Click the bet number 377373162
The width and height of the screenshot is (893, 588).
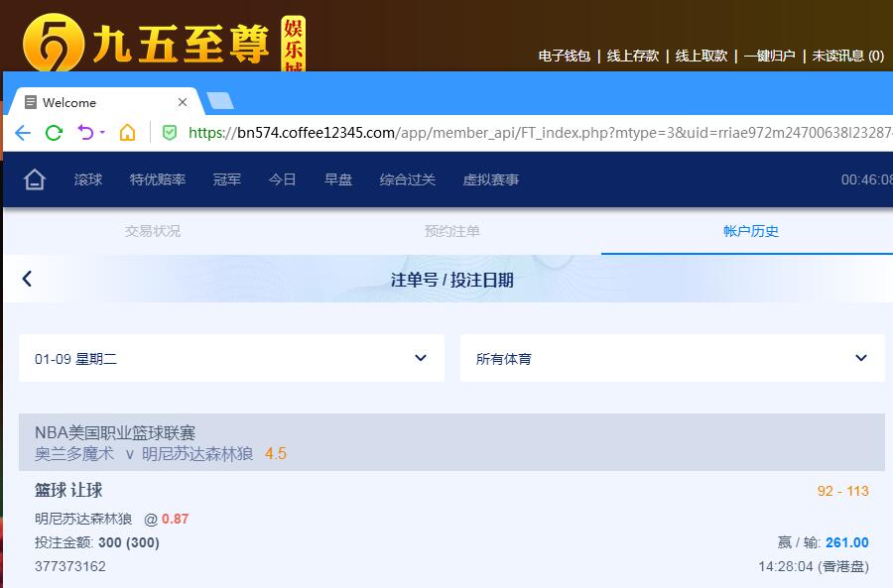[70, 566]
